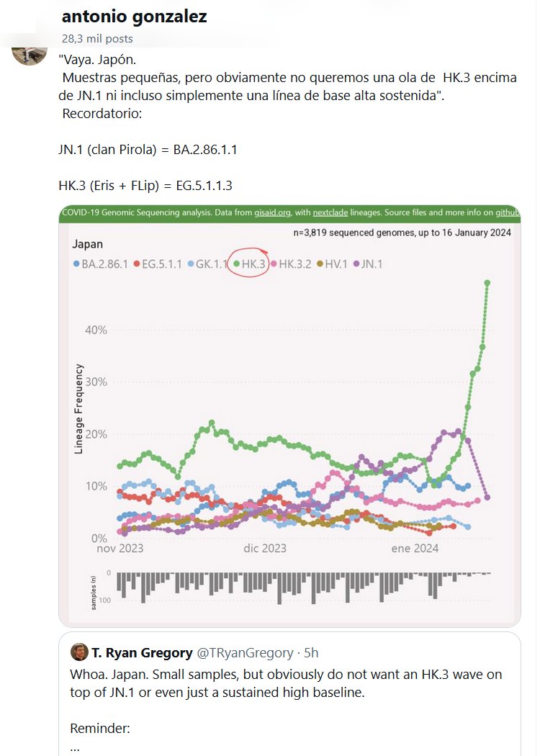Click the 28,3 mil posts count
Viewport: 540px width, 756px height.
pyautogui.click(x=97, y=39)
